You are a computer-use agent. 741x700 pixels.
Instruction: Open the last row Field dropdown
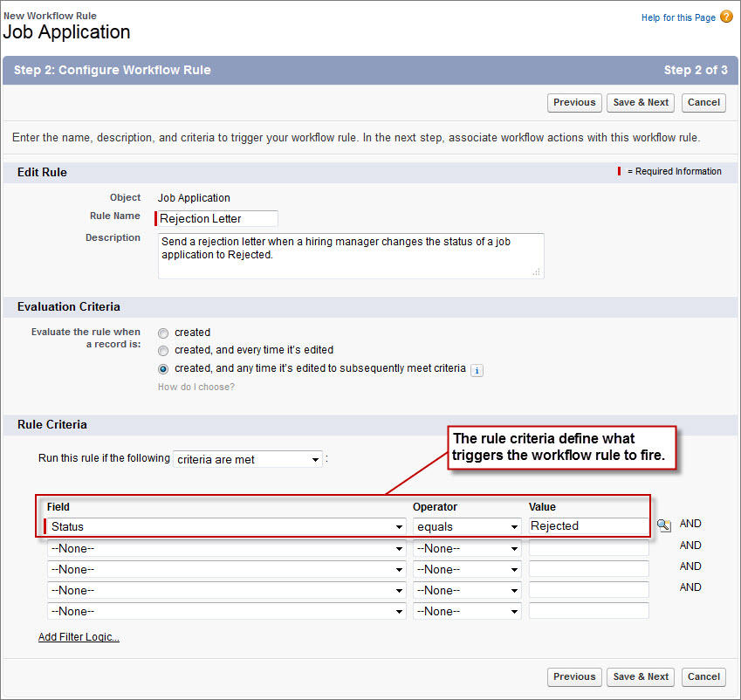226,611
